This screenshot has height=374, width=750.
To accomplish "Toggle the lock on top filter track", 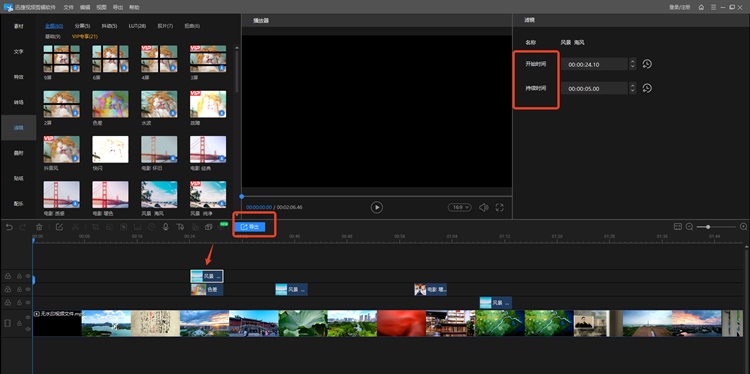I will 20,276.
